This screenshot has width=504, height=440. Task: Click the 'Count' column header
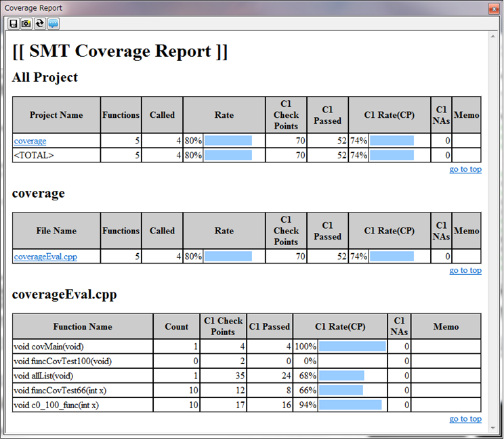pos(176,327)
